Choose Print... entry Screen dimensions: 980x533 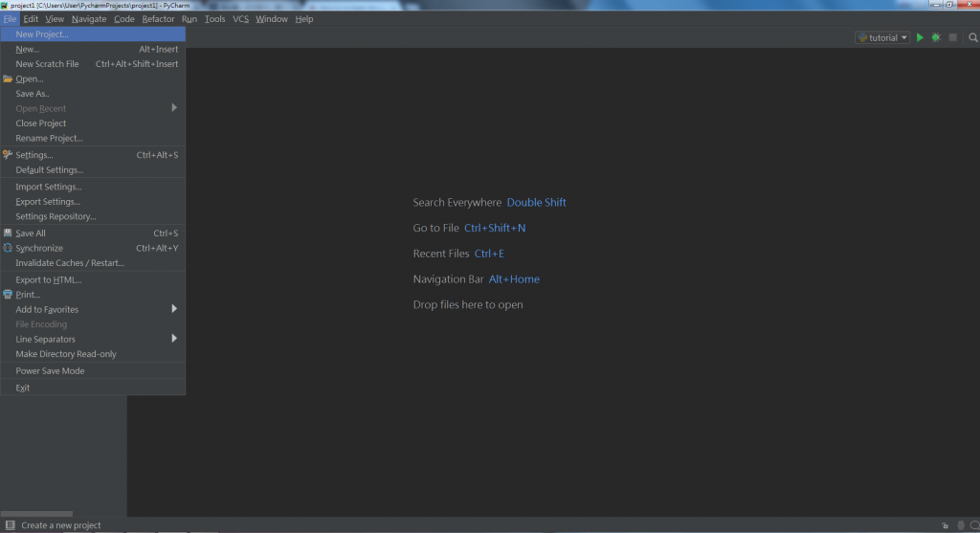[x=93, y=295]
